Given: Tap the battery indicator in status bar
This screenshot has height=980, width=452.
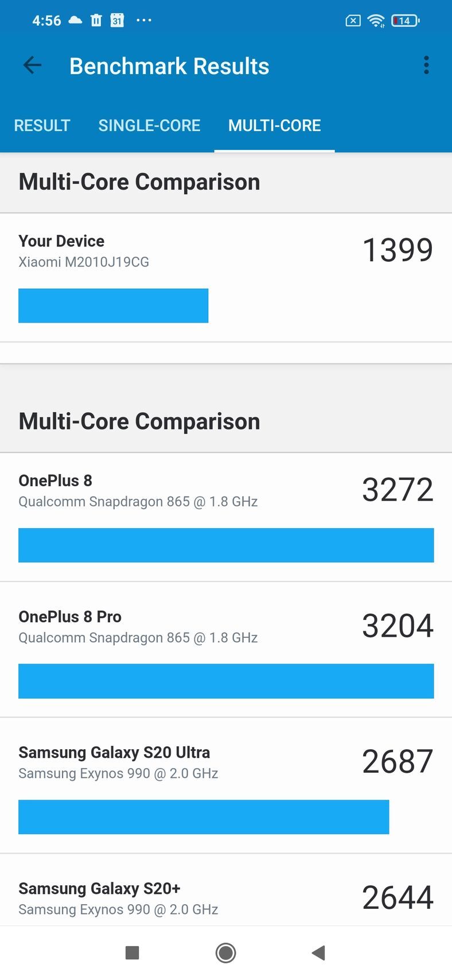Looking at the screenshot, I should point(405,21).
